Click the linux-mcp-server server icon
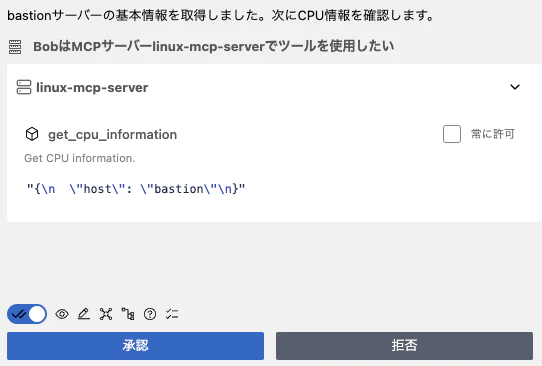The height and width of the screenshot is (366, 542). click(24, 87)
